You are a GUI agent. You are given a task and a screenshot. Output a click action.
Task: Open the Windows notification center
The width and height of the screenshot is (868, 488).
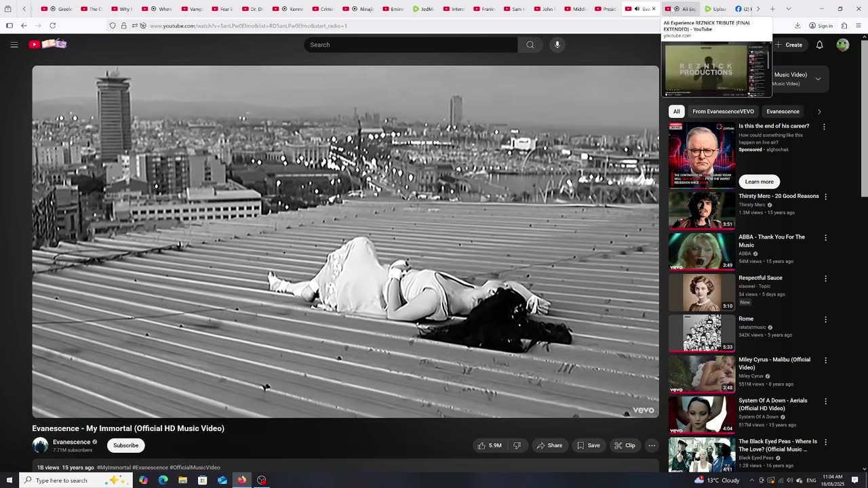point(855,480)
